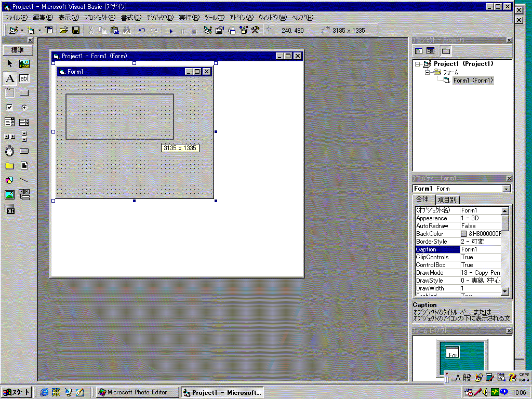
Task: Select the ListBox control tool
Action: point(24,122)
